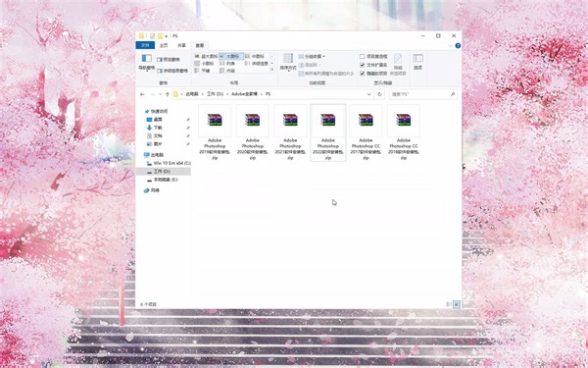This screenshot has width=588, height=368.
Task: Expand breadcrumb chevron after 此电脑
Action: click(x=203, y=94)
